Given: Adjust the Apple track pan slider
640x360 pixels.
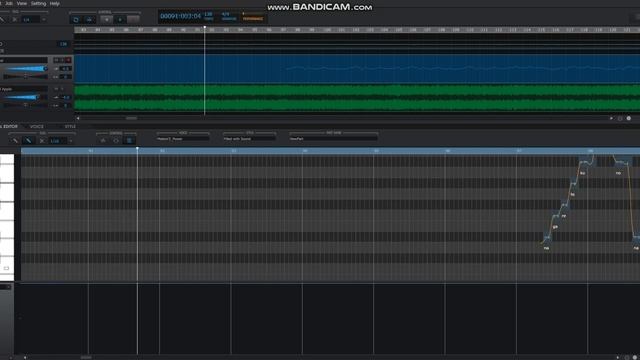Looking at the screenshot, I should pyautogui.click(x=26, y=105).
